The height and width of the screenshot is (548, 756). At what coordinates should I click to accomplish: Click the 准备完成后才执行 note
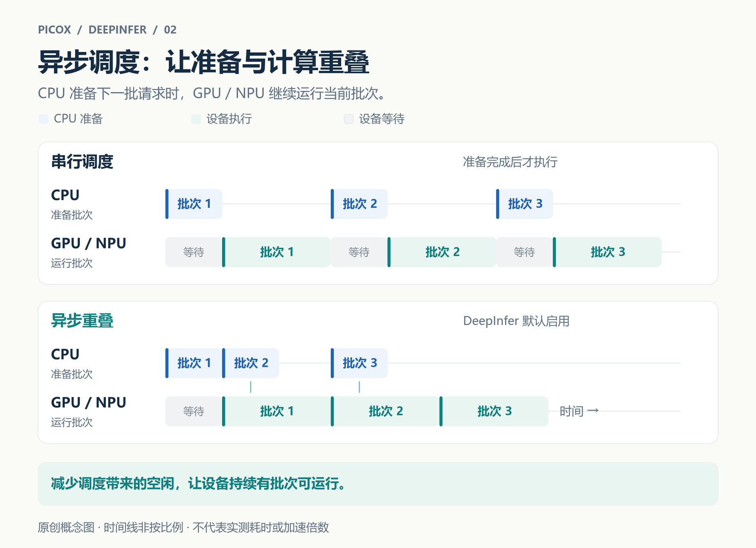click(x=510, y=162)
